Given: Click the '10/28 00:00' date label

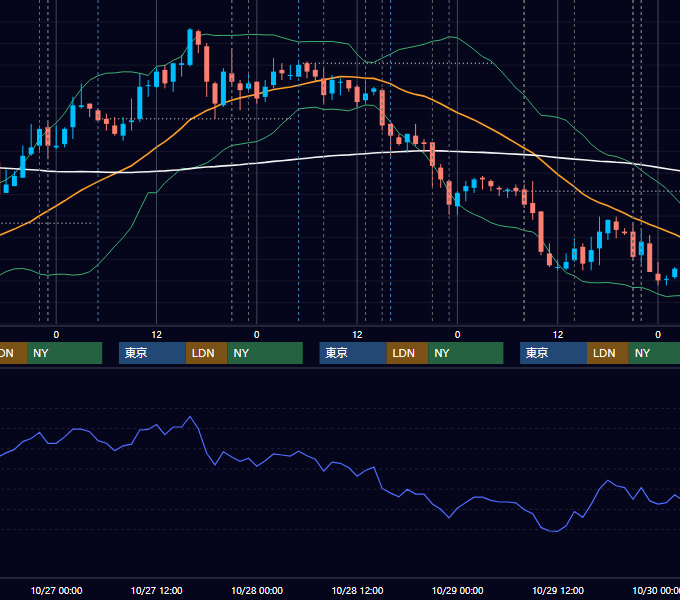Looking at the screenshot, I should [x=257, y=590].
